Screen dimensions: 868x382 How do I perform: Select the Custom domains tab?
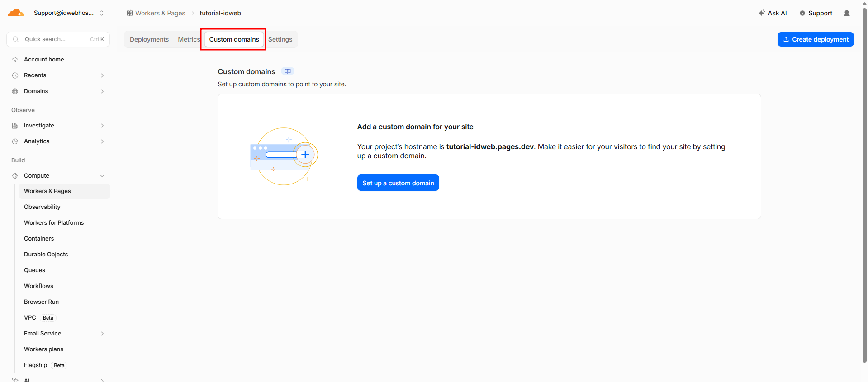(234, 39)
